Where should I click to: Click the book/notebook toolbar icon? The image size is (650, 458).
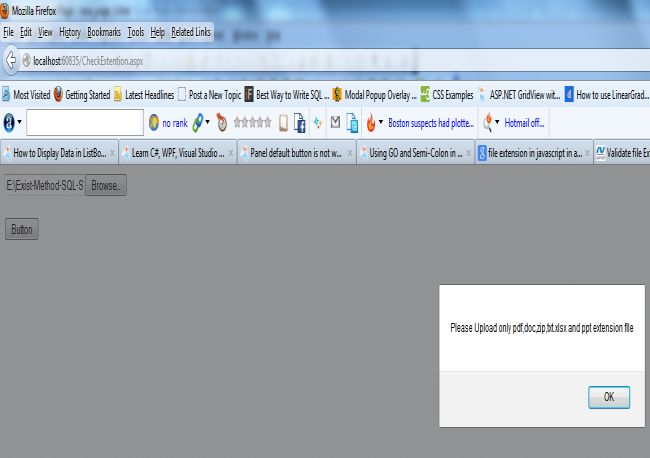tap(284, 123)
